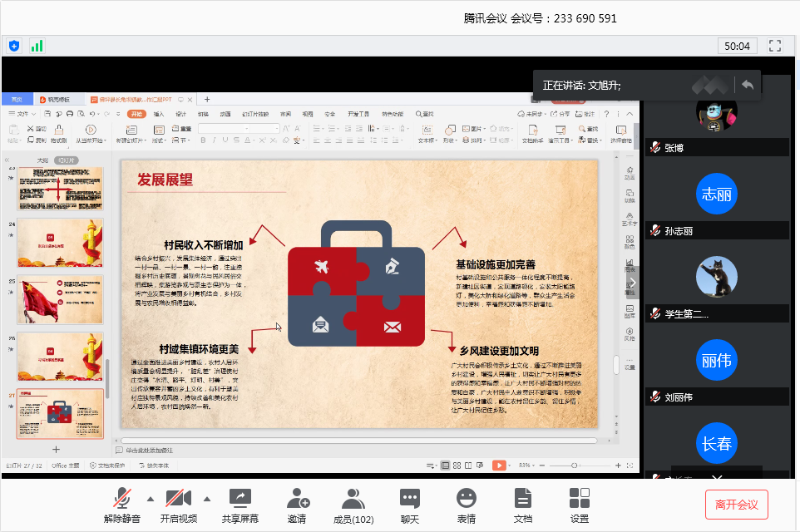The image size is (800, 532).
Task: Open the members list (102)
Action: click(x=353, y=499)
